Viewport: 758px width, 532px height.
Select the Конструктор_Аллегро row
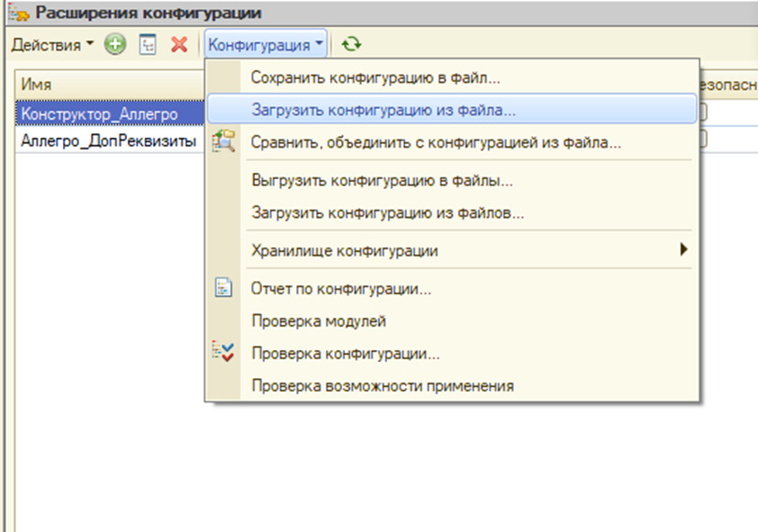[x=110, y=113]
